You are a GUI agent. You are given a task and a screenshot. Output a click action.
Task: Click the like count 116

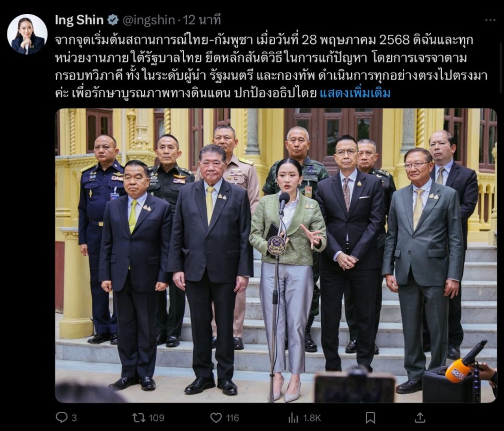pos(232,418)
